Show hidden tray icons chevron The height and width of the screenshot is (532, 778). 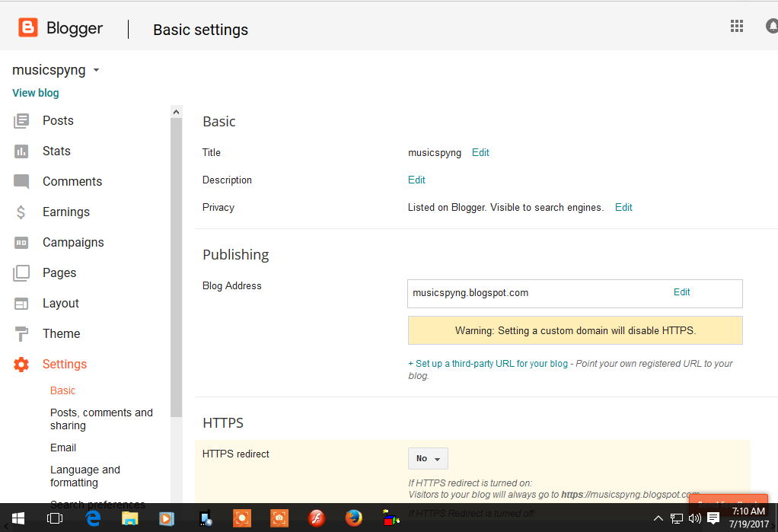pyautogui.click(x=658, y=518)
